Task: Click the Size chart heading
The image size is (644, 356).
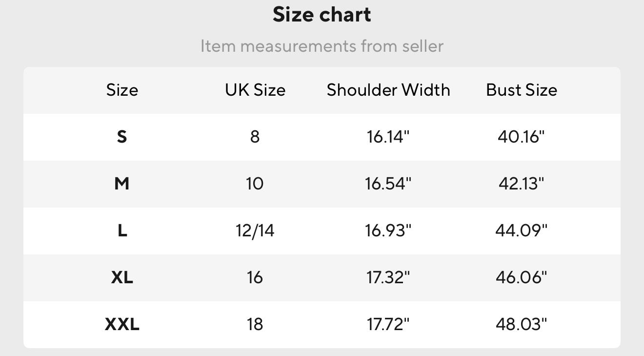Action: (x=322, y=15)
